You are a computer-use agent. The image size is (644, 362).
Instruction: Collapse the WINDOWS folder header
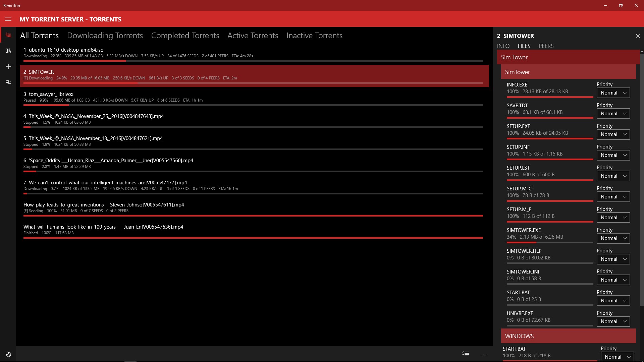click(568, 336)
